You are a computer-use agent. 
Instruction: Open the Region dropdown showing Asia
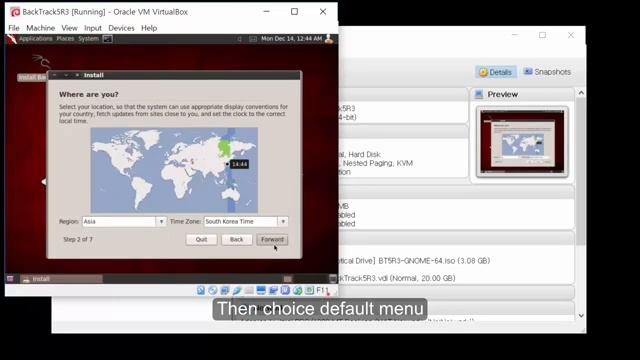tap(124, 222)
